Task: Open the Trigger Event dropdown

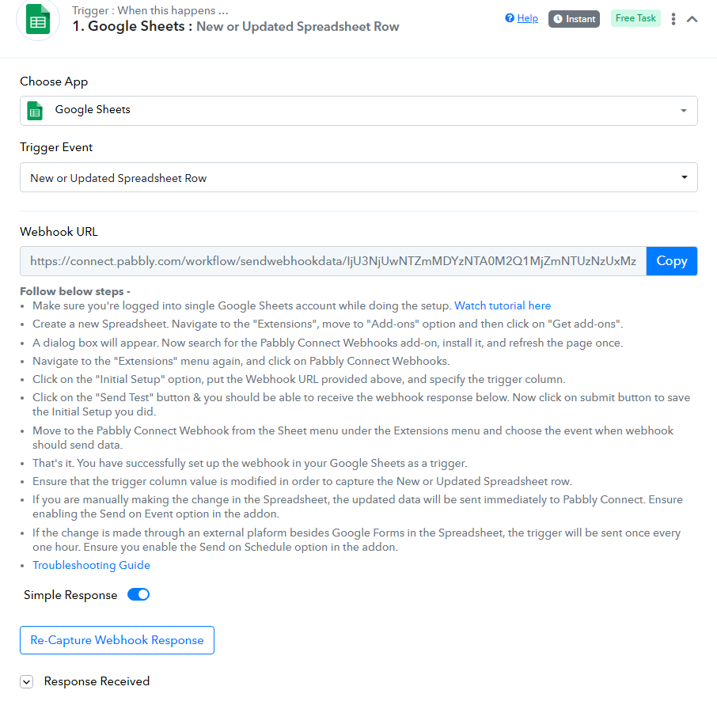Action: click(358, 177)
